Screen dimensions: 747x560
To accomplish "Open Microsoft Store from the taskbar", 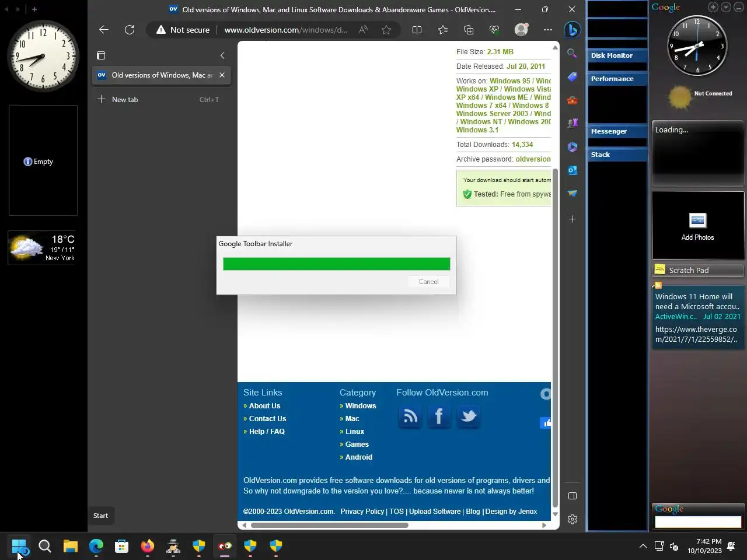I will pyautogui.click(x=122, y=546).
